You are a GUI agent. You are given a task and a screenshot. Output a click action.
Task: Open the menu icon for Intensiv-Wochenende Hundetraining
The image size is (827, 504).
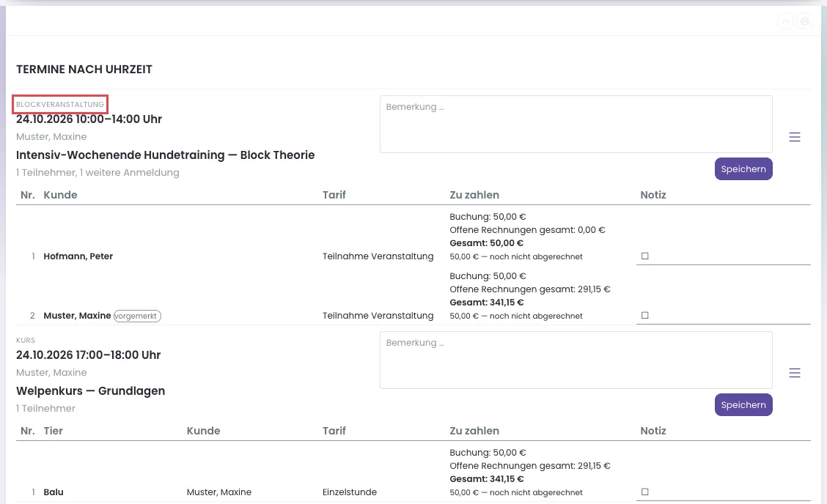pos(794,137)
